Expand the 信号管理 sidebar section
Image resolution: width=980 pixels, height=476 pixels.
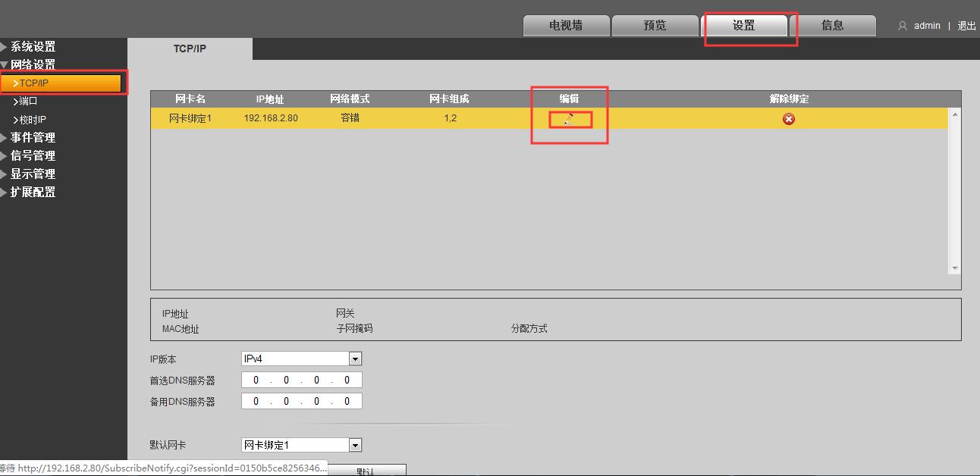pos(34,155)
